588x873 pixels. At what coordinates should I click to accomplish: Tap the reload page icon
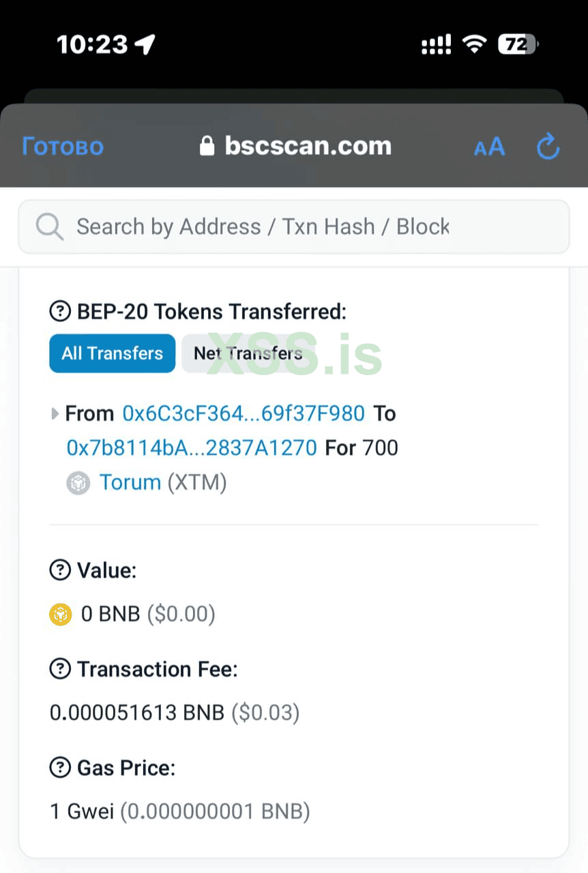point(548,146)
